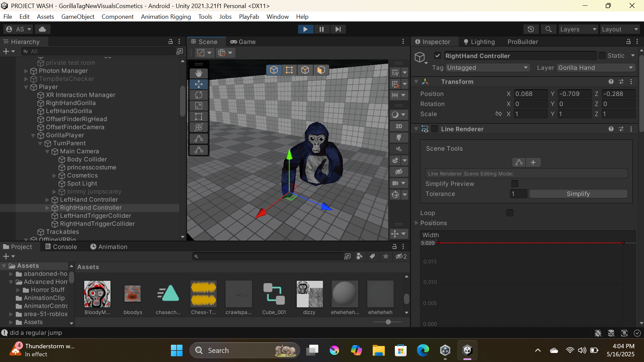Open the Layer Gorilla Hand dropdown

click(596, 68)
